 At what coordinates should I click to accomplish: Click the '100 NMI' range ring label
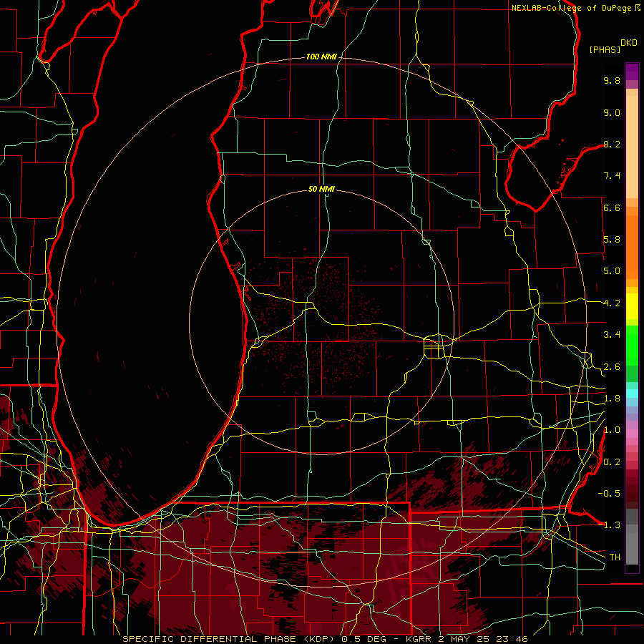pyautogui.click(x=321, y=57)
